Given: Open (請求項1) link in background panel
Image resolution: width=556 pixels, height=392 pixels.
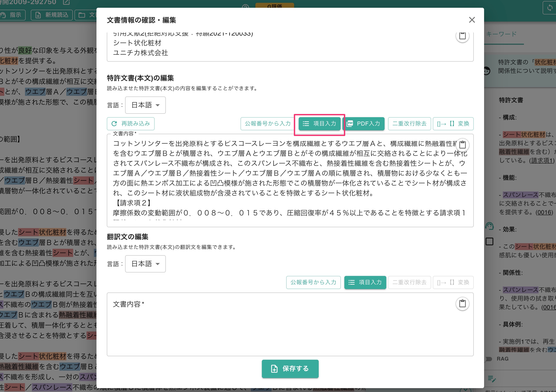Looking at the screenshot, I should [542, 161].
